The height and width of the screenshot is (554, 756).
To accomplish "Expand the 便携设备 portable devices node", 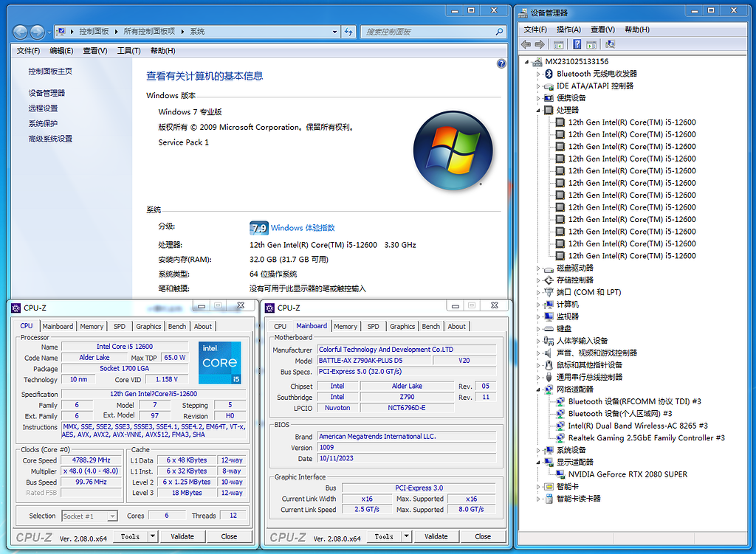I will 538,98.
